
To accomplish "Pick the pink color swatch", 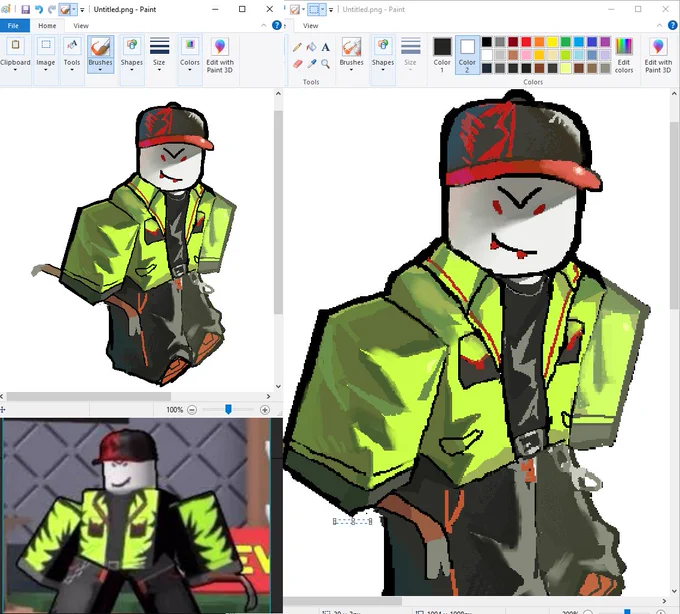I will pos(526,55).
